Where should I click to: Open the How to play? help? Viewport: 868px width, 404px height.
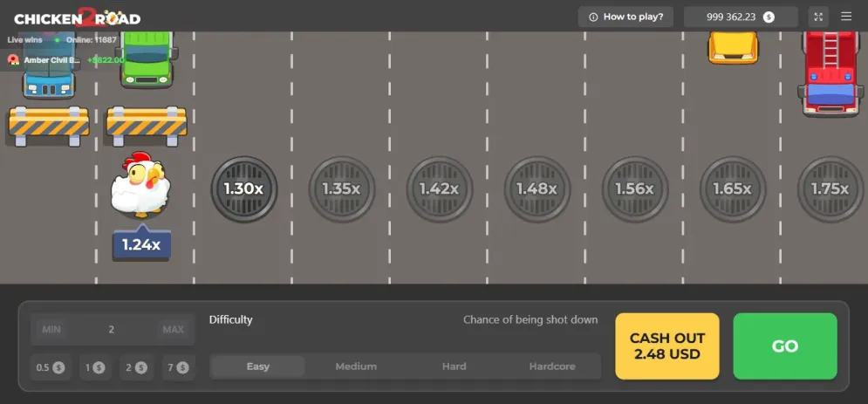(x=625, y=17)
